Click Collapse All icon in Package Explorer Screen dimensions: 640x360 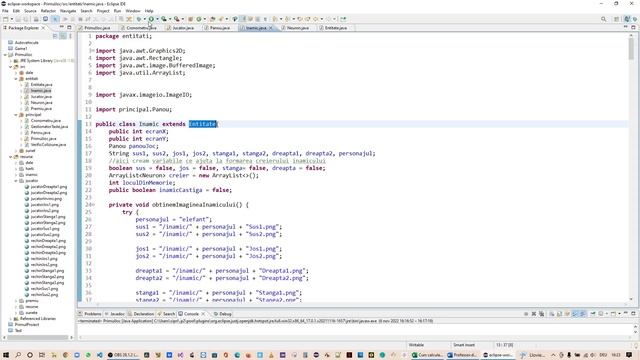click(x=55, y=36)
